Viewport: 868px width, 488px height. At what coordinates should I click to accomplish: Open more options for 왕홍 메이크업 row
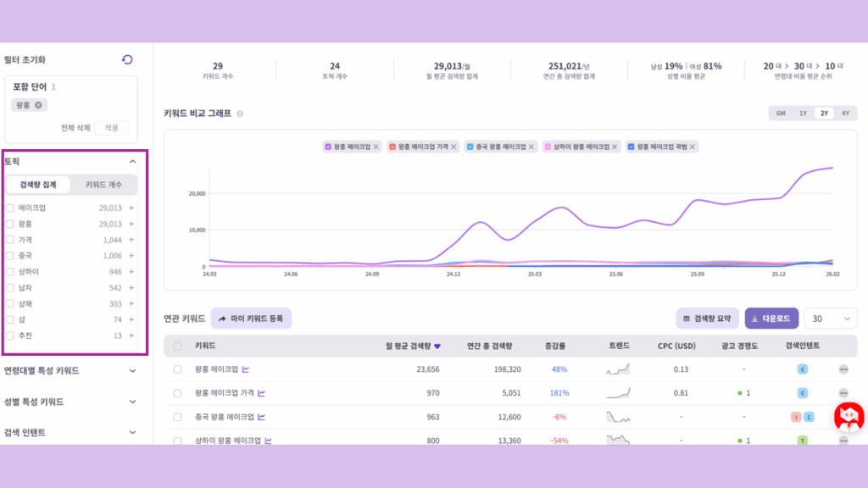pyautogui.click(x=843, y=369)
